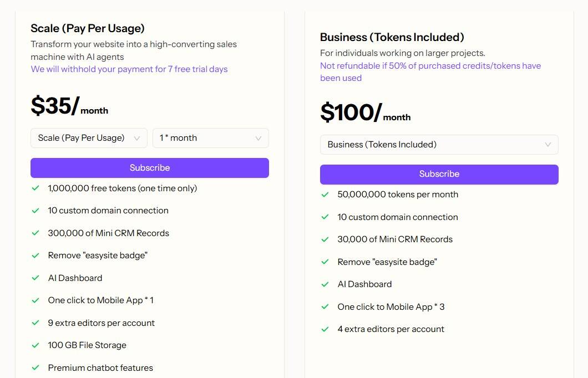Click the refund policy text on Business plan
This screenshot has width=588, height=378.
pyautogui.click(x=430, y=71)
